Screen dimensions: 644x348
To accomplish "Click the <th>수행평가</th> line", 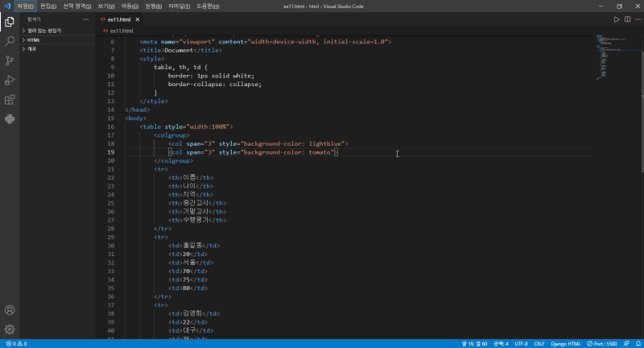I will pyautogui.click(x=197, y=220).
